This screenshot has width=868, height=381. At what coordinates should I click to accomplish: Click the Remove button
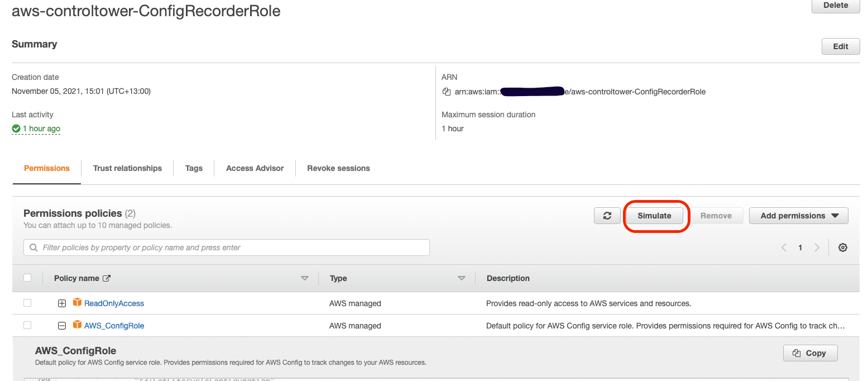716,216
